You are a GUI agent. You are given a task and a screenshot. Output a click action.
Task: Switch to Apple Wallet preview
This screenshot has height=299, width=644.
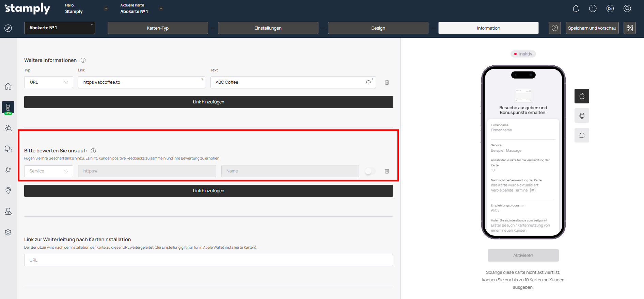click(582, 96)
